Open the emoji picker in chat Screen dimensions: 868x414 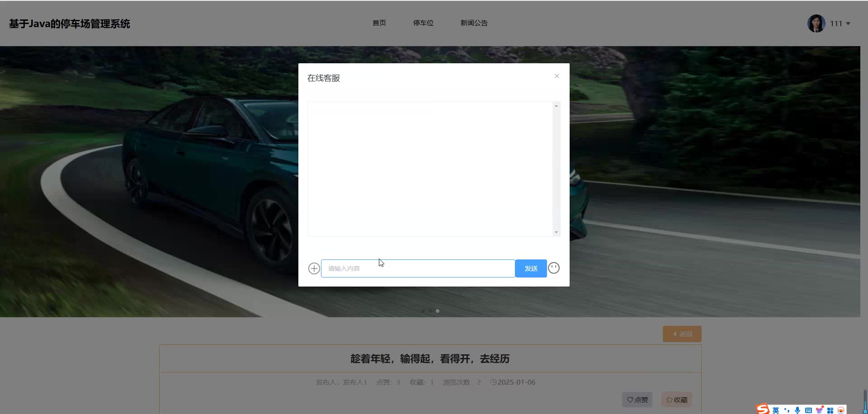[x=554, y=268]
